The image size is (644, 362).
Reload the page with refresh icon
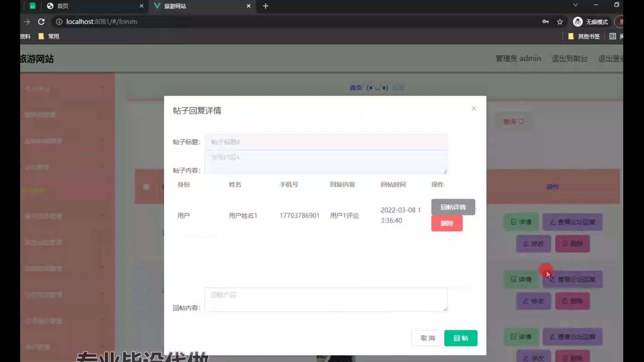pyautogui.click(x=41, y=22)
